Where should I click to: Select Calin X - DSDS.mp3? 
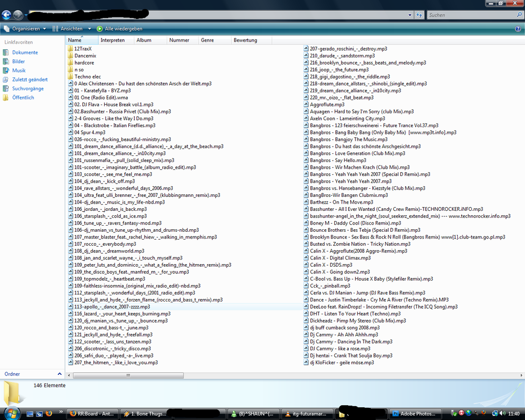331,265
